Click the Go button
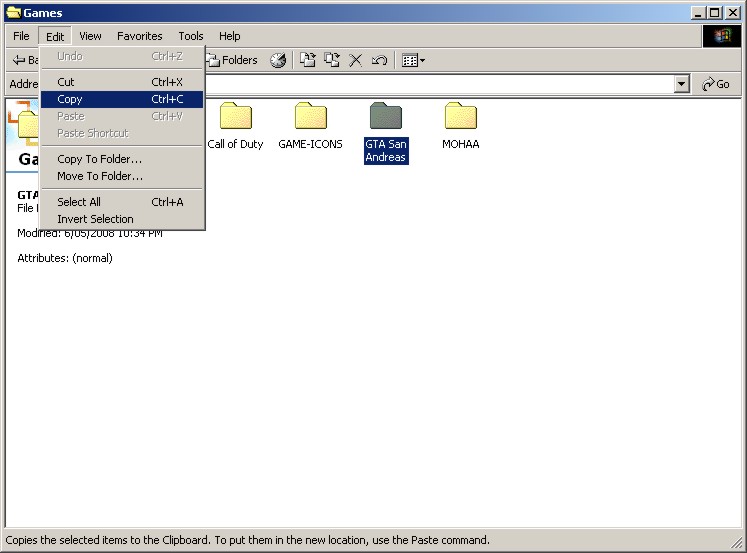The image size is (747, 553). (716, 84)
